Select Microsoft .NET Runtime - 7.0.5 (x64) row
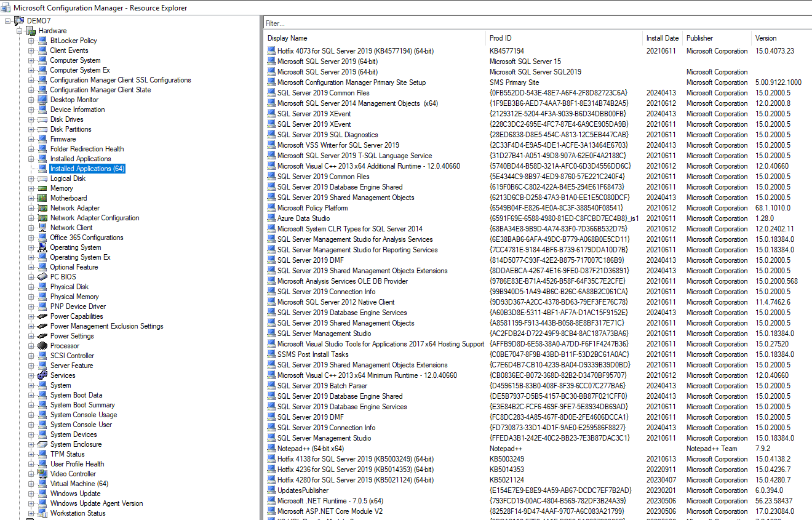The image size is (812, 520). (538, 501)
